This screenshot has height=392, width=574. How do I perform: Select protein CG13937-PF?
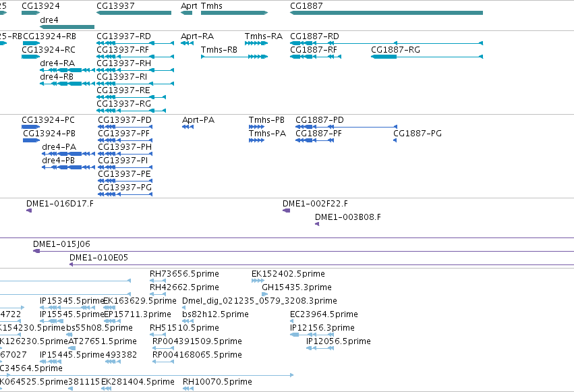point(124,134)
